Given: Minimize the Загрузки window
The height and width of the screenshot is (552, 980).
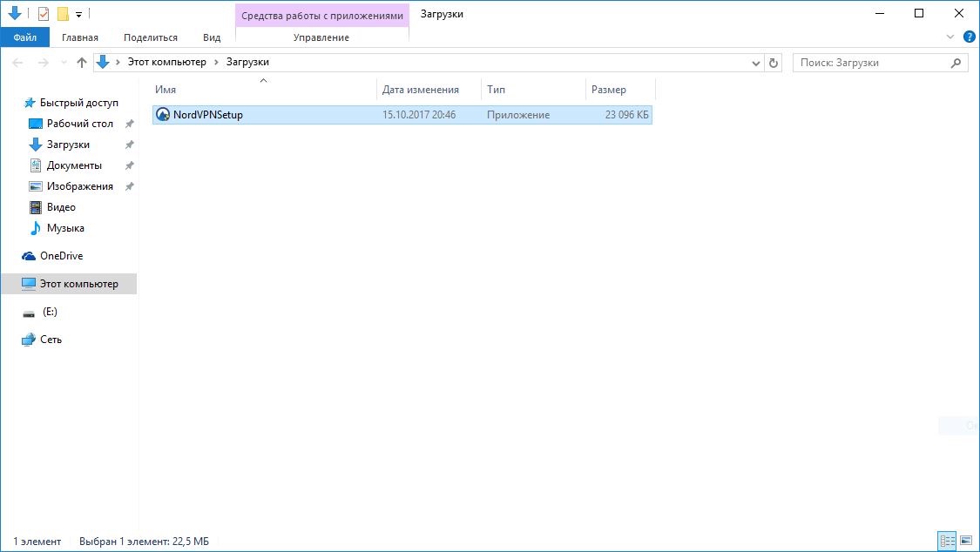Looking at the screenshot, I should tap(880, 13).
